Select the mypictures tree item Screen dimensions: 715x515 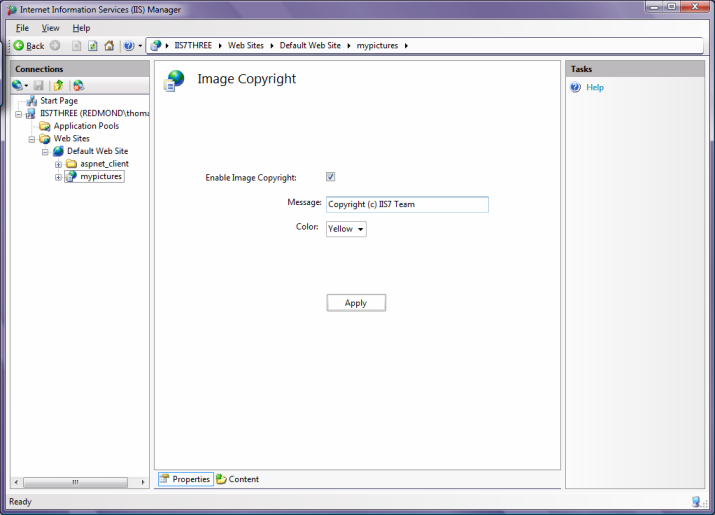coord(101,176)
